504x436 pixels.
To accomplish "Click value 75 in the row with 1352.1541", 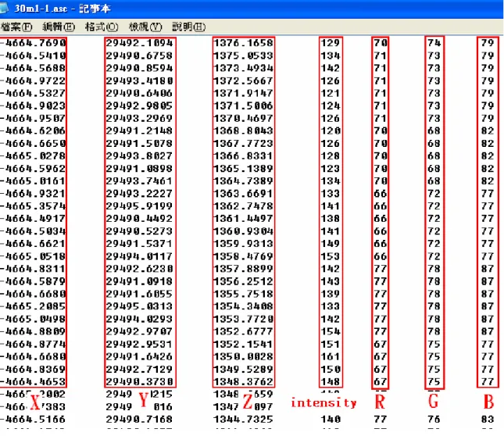I will point(434,345).
